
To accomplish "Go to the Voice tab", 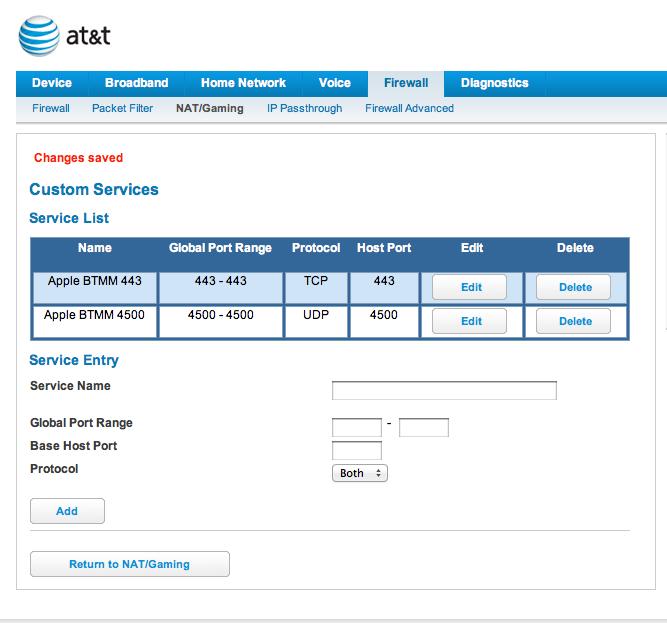I will [x=335, y=83].
